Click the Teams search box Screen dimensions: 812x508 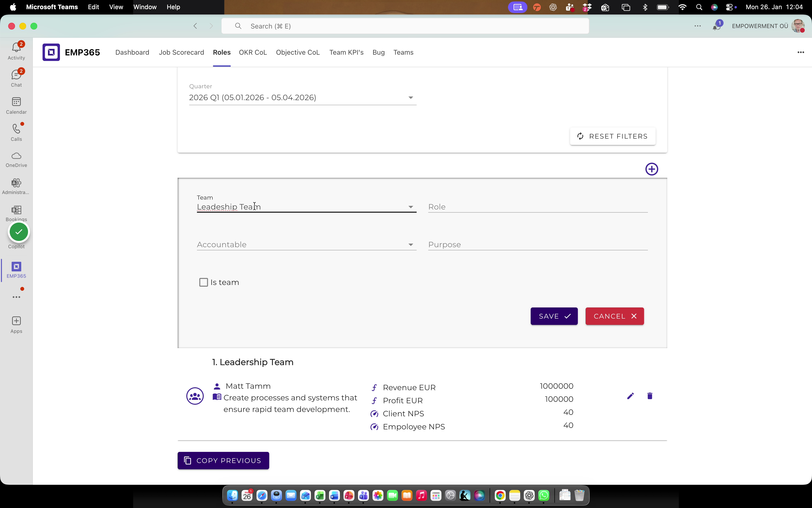pyautogui.click(x=405, y=26)
